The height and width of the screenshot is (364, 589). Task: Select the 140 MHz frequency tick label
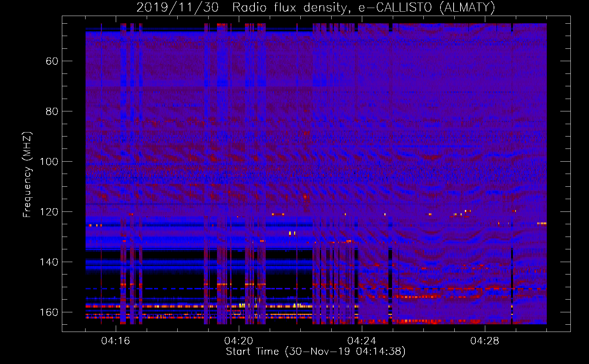tap(49, 262)
